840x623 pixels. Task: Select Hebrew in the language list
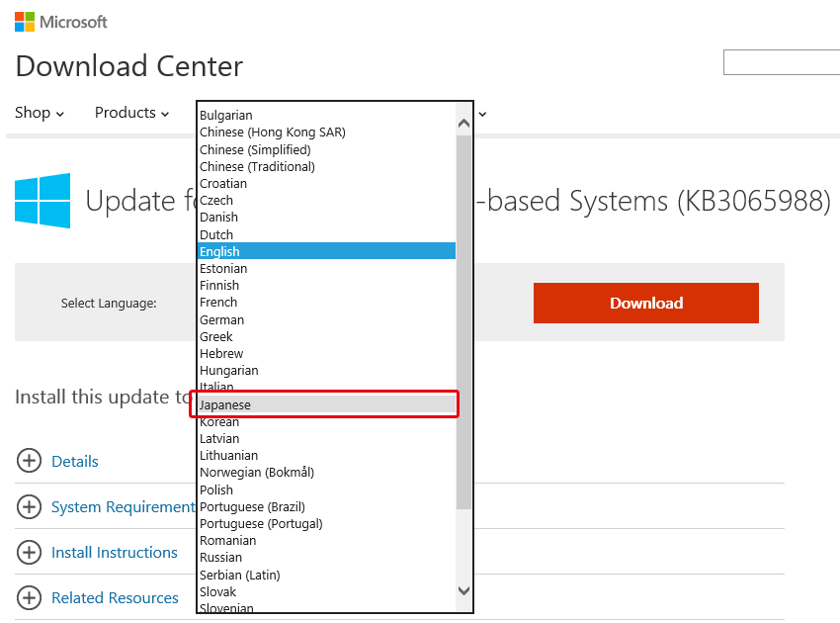[327, 354]
